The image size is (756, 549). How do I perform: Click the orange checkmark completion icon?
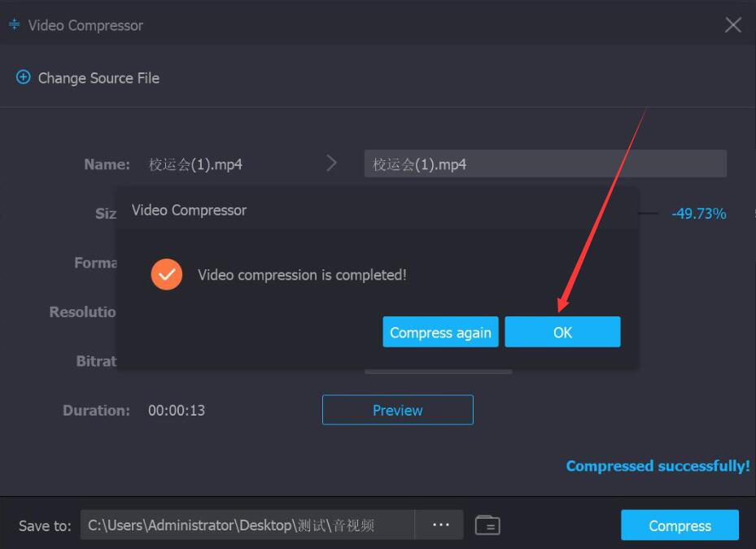(x=166, y=274)
